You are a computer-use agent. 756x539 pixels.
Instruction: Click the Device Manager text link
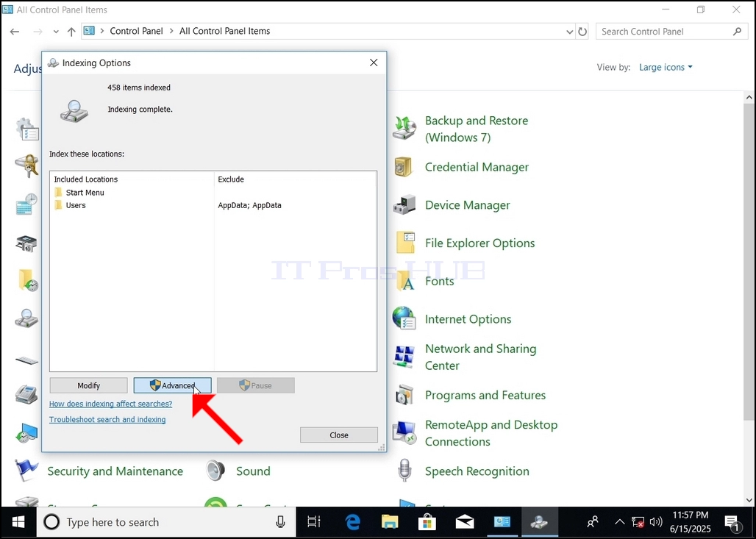click(x=467, y=205)
